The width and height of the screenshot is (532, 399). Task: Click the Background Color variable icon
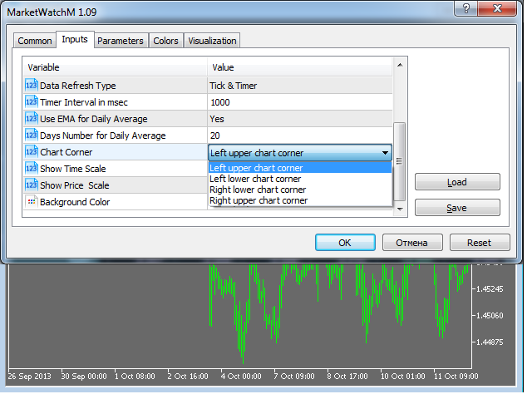coord(32,202)
